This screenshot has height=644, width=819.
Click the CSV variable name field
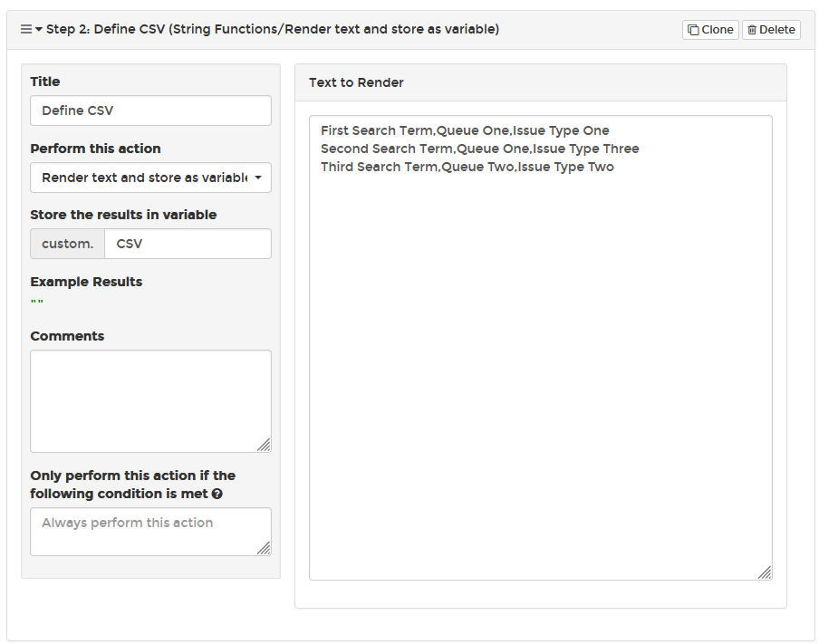click(x=188, y=244)
